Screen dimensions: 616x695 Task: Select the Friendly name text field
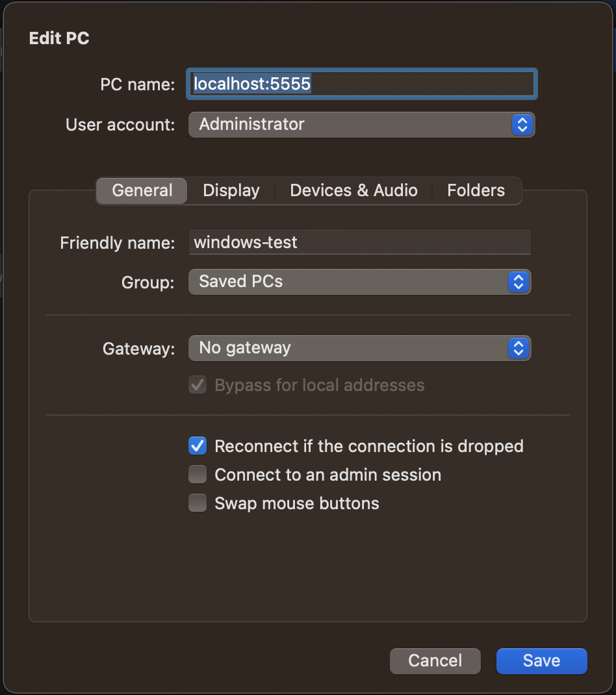coord(359,242)
